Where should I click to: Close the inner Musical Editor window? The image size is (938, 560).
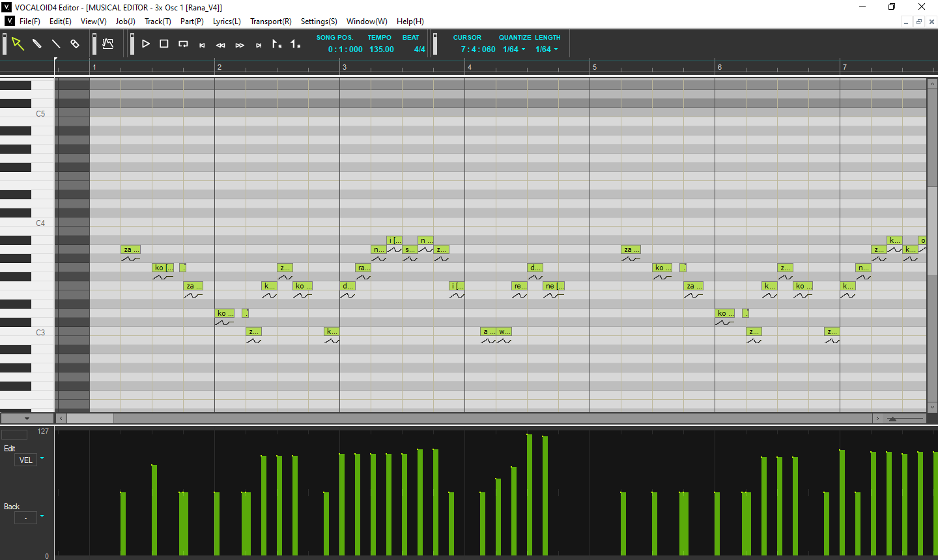(931, 21)
